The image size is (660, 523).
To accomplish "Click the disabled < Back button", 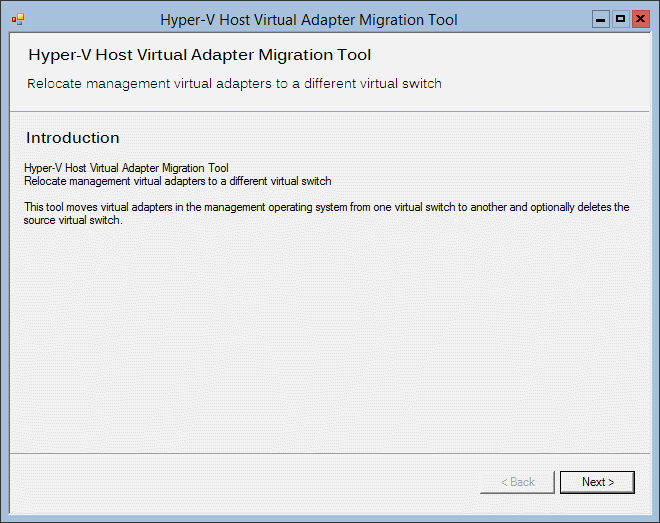I will point(517,482).
